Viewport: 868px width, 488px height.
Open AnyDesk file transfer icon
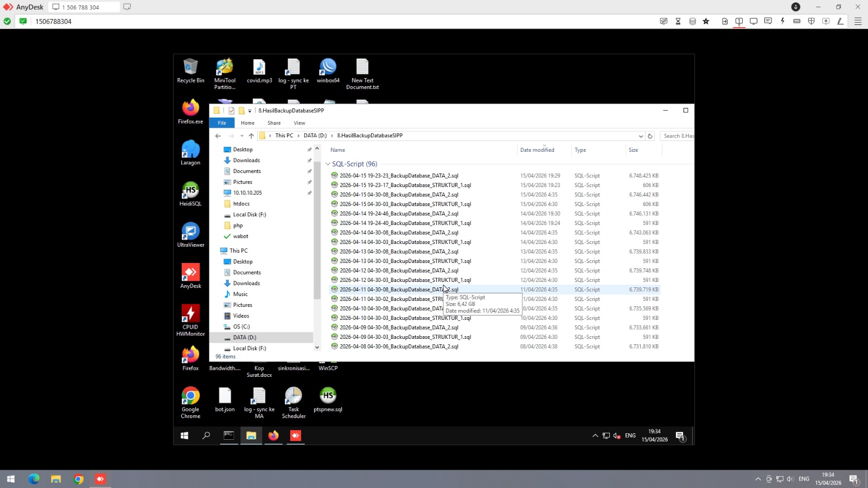(724, 21)
